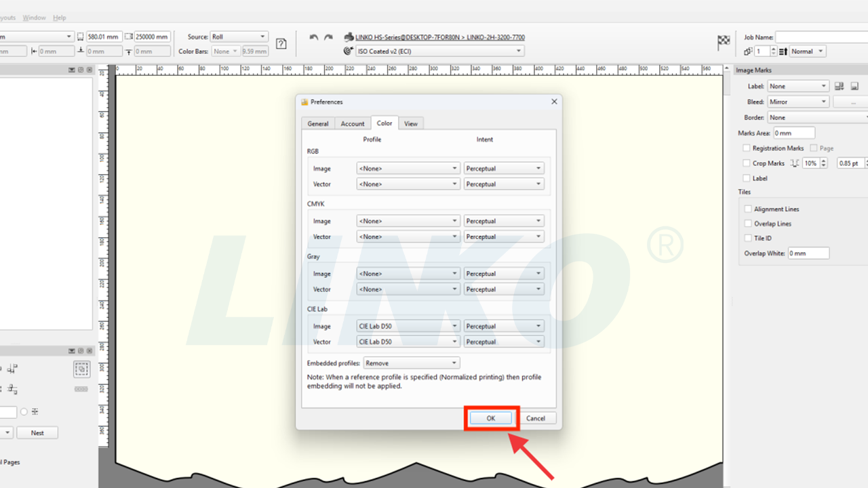Open RGB Vector intent dropdown
Image resolution: width=868 pixels, height=488 pixels.
click(x=504, y=184)
